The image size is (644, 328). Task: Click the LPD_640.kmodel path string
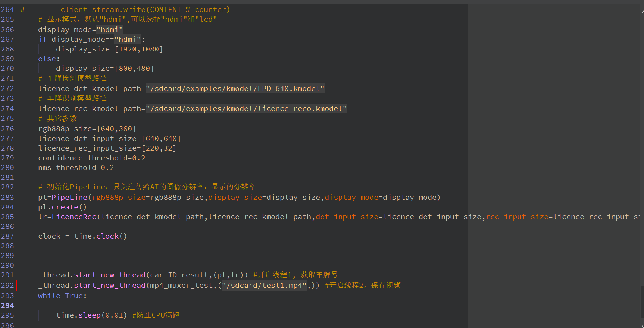tap(235, 89)
